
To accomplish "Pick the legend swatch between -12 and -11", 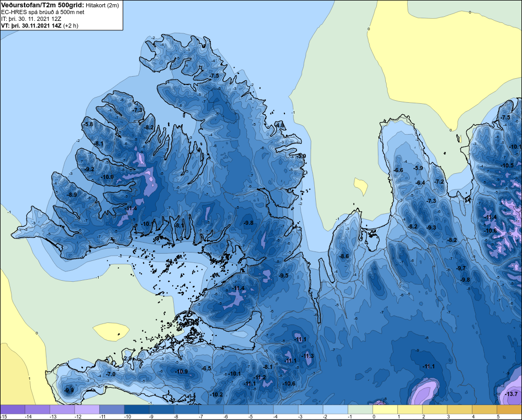I will pos(87,410).
